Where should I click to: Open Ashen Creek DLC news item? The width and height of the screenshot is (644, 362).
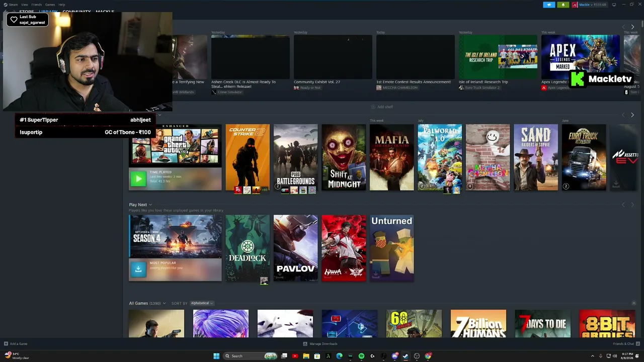coord(250,63)
